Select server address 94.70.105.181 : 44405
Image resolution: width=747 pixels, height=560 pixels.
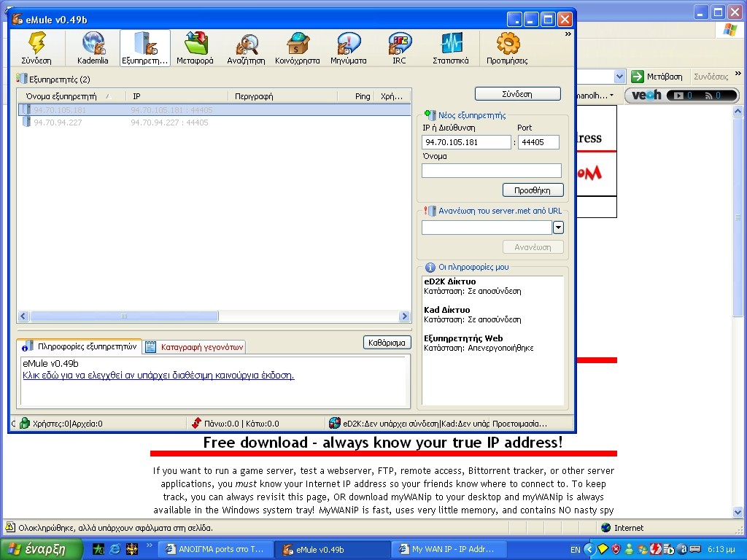click(x=171, y=110)
